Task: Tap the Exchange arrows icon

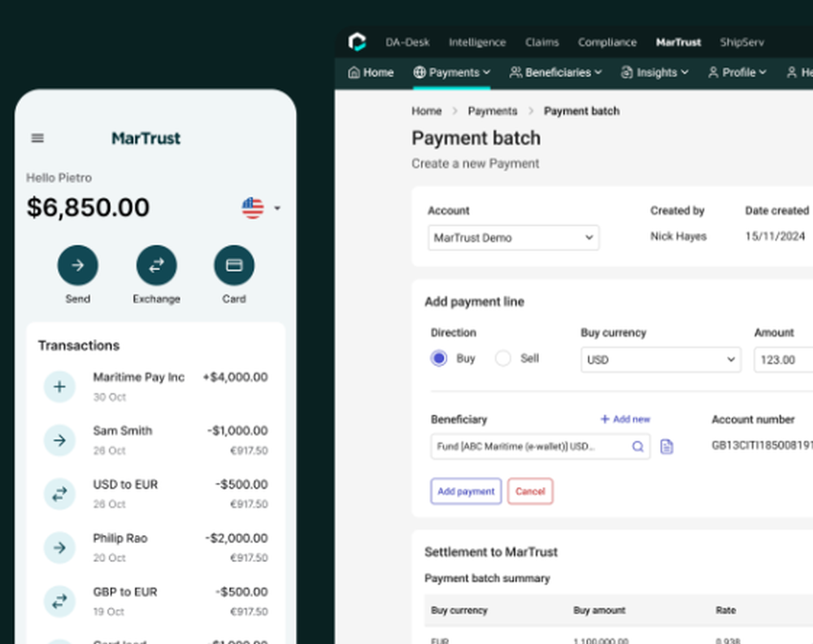Action: click(157, 265)
